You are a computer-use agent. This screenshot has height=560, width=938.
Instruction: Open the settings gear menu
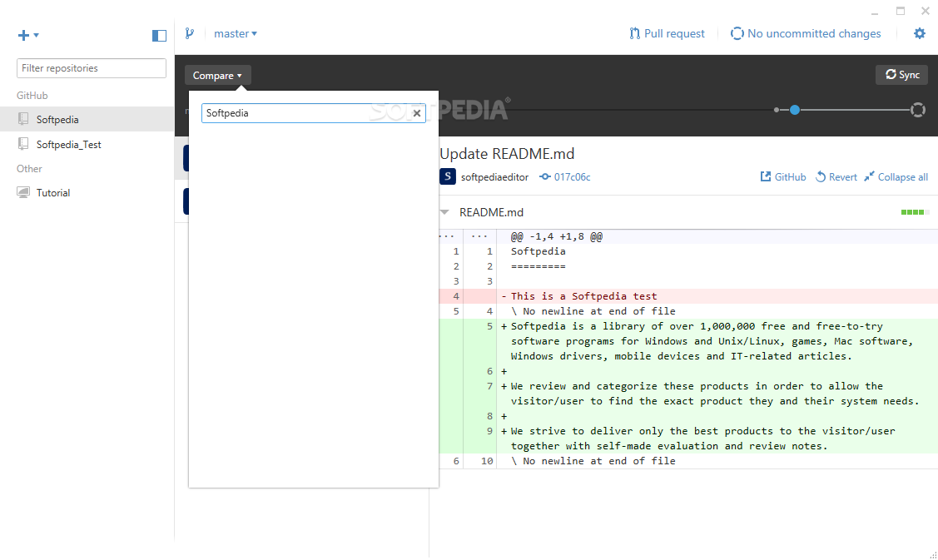[920, 33]
